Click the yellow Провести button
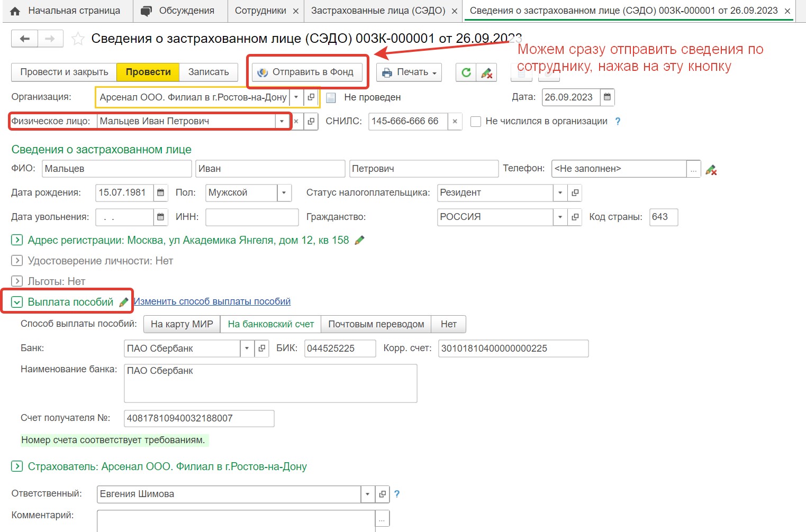The height and width of the screenshot is (532, 806). tap(148, 72)
